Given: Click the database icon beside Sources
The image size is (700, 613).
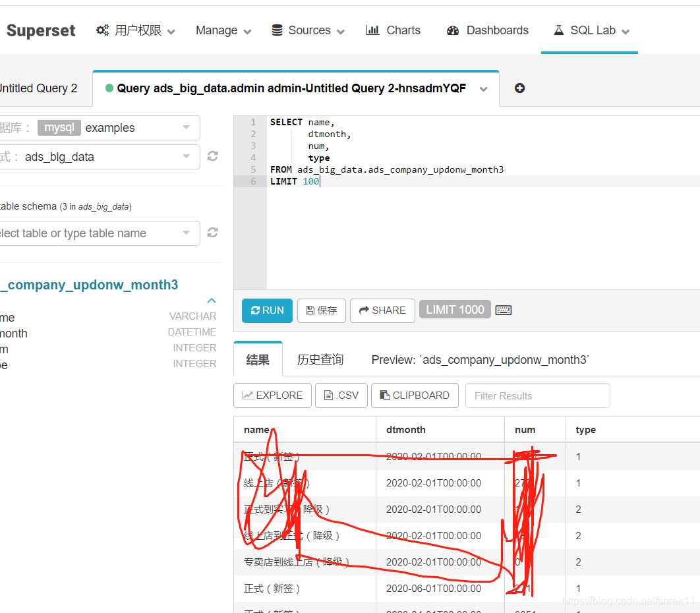Looking at the screenshot, I should coord(277,30).
